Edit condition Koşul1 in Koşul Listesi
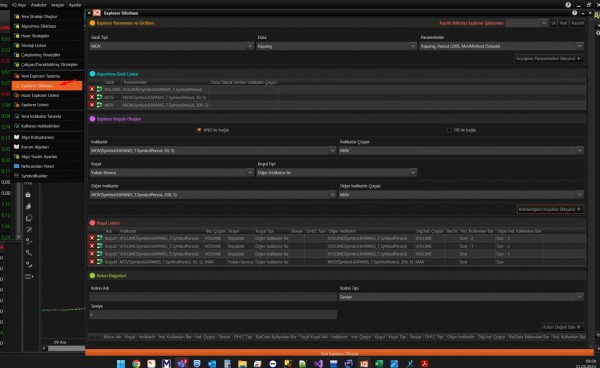600x368 pixels. click(x=99, y=238)
